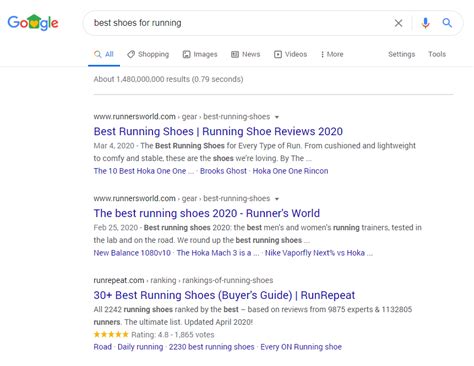Open the Videos tab
Viewport: 474px width, 366px height.
tap(290, 54)
